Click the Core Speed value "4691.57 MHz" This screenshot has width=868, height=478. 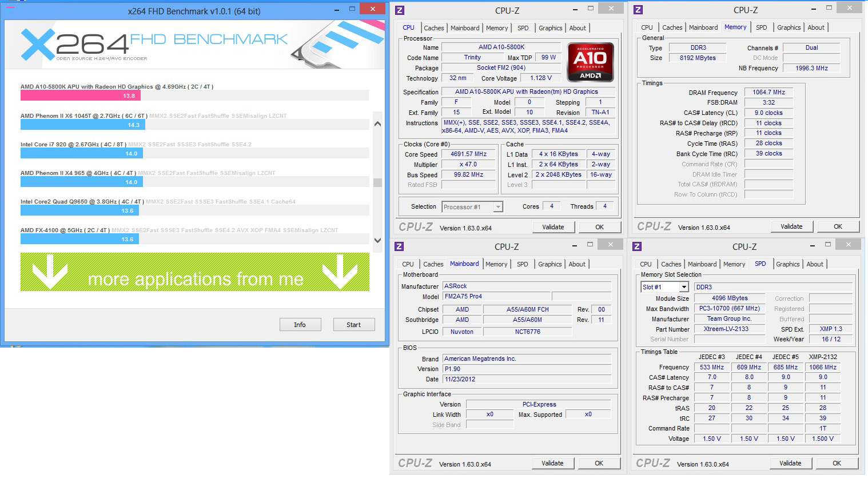(x=469, y=154)
